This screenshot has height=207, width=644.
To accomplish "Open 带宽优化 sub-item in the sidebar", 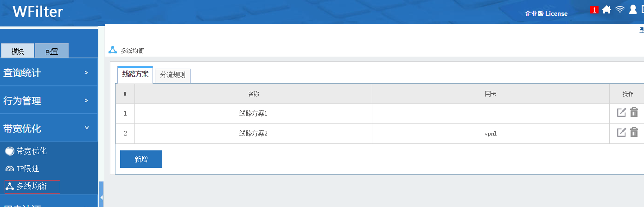I will [x=31, y=151].
